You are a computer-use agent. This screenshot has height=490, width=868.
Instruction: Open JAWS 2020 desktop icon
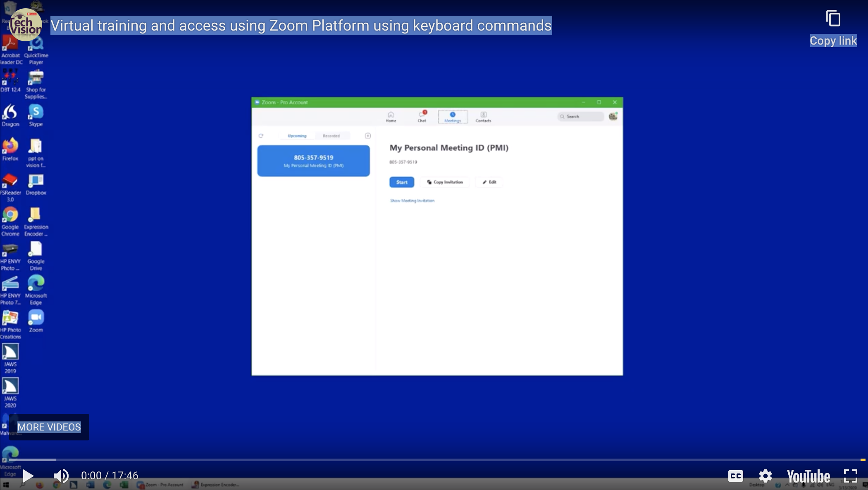coord(10,393)
